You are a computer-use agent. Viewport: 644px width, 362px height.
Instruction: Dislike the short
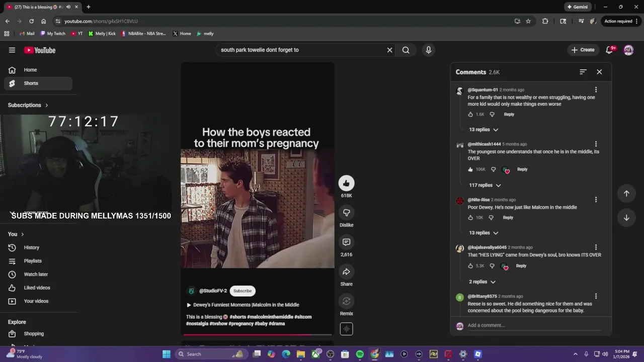click(346, 213)
